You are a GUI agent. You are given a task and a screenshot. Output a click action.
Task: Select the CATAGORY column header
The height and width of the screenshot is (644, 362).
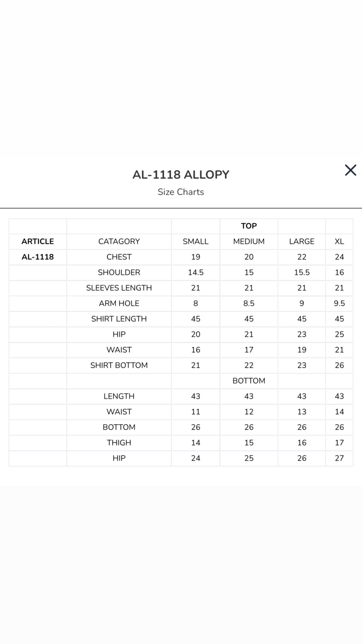coord(118,241)
